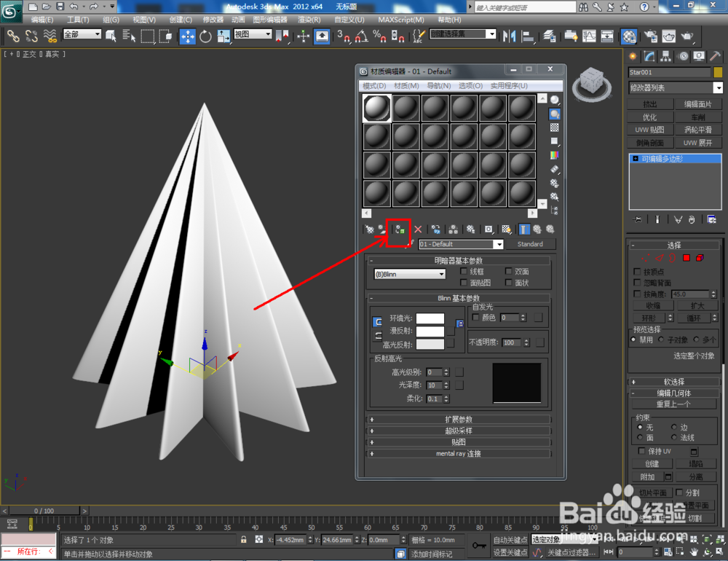The width and height of the screenshot is (728, 561).
Task: Open Render Setup
Action: pos(650,36)
